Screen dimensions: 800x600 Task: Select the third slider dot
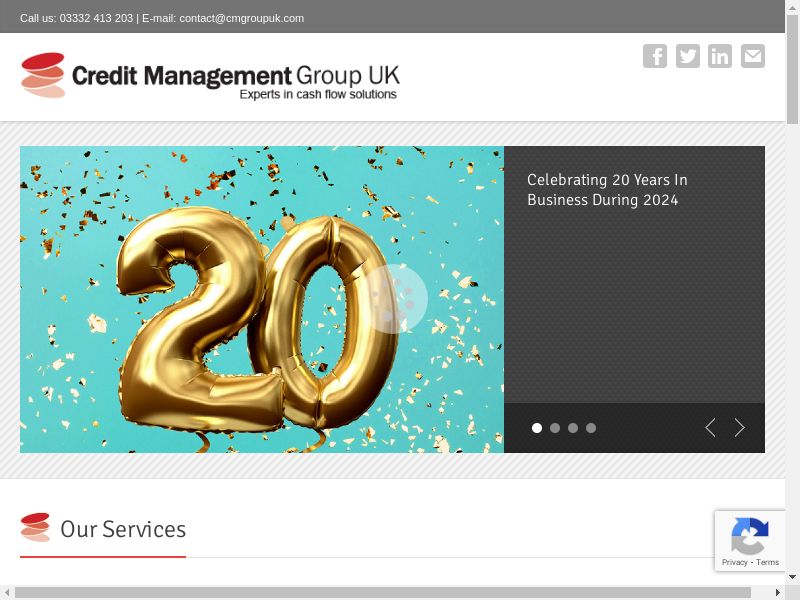(573, 428)
